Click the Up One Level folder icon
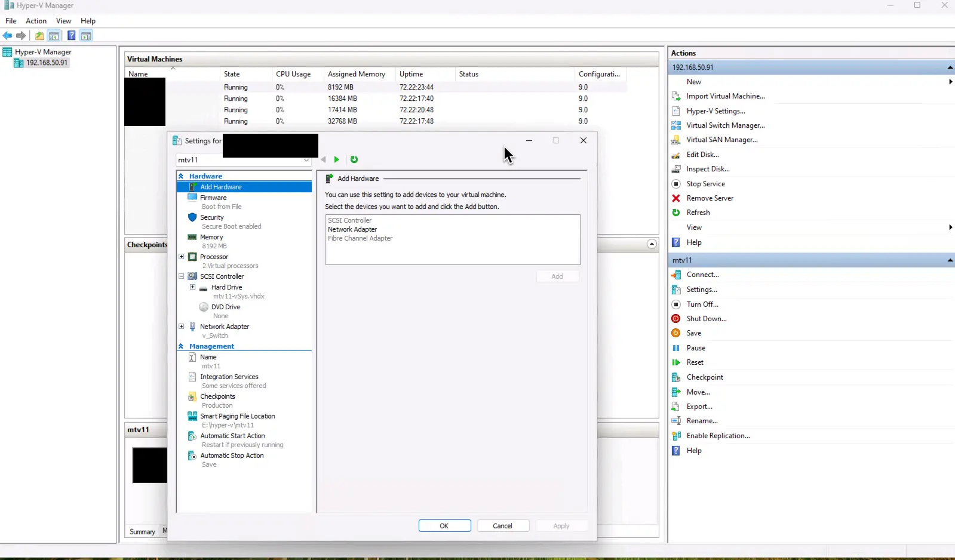 coord(39,36)
